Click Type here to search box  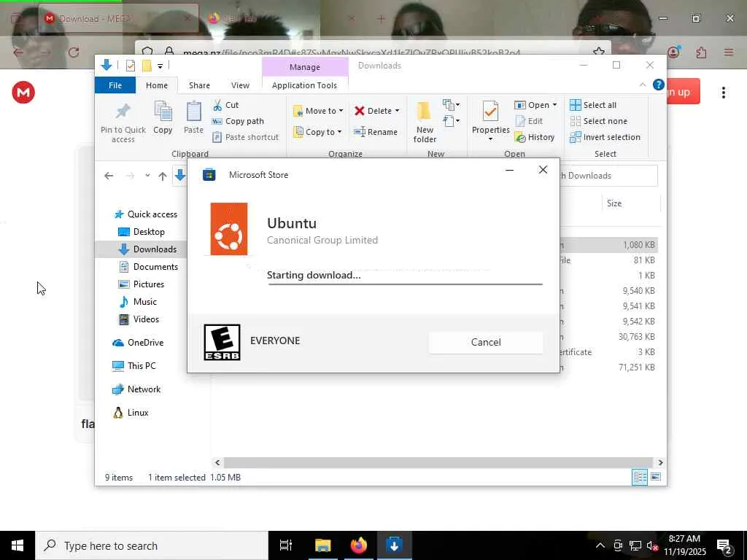tap(152, 545)
